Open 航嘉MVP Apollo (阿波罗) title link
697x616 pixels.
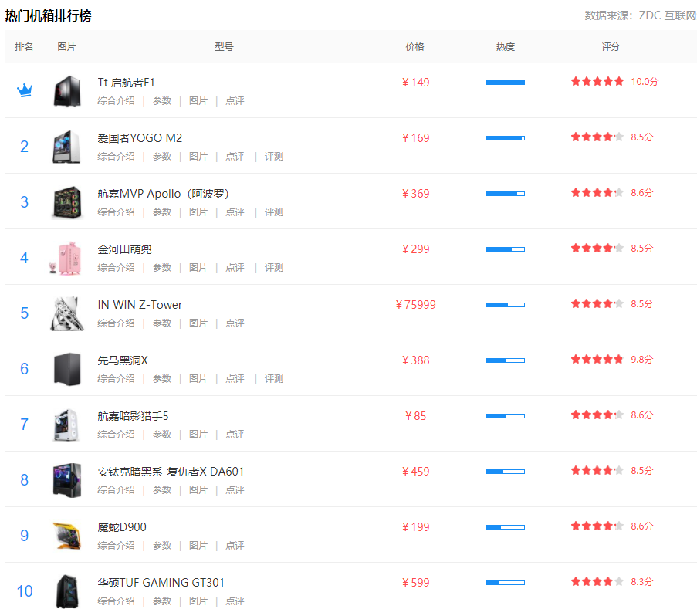(x=163, y=194)
